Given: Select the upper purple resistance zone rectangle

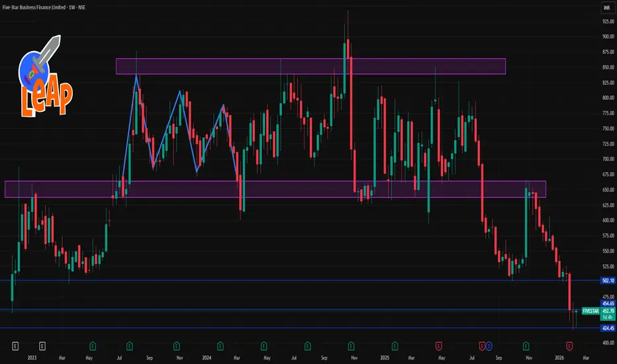Looking at the screenshot, I should 310,66.
